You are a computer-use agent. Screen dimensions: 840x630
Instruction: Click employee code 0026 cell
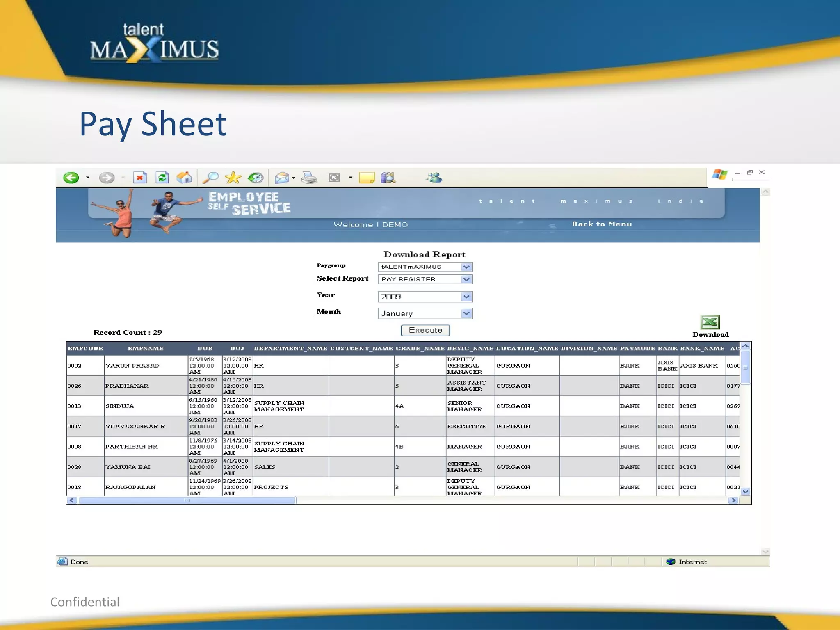[x=85, y=386]
